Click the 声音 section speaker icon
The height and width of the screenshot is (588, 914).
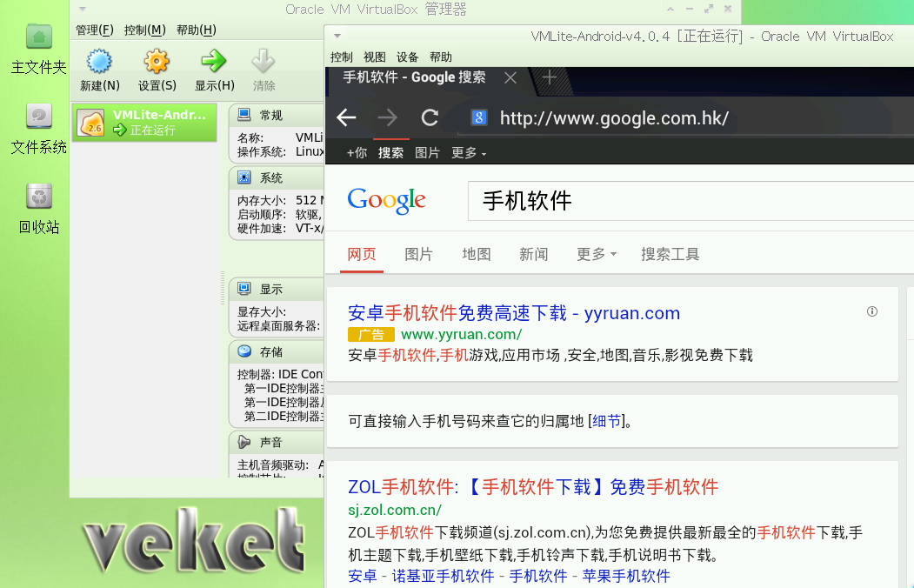click(244, 442)
